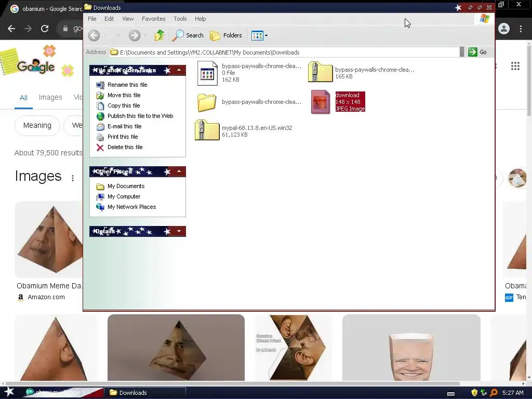The image size is (532, 399).
Task: Open the Favorites menu
Action: (x=153, y=19)
